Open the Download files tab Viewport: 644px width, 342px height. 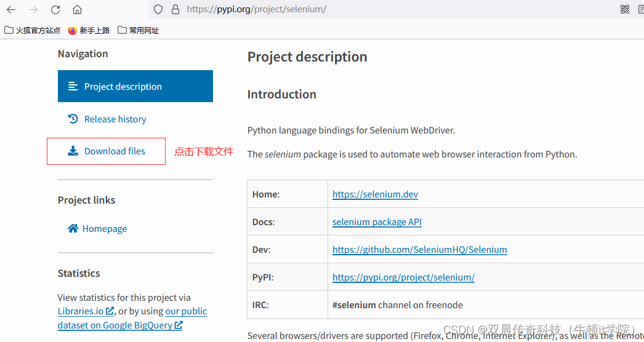[107, 151]
